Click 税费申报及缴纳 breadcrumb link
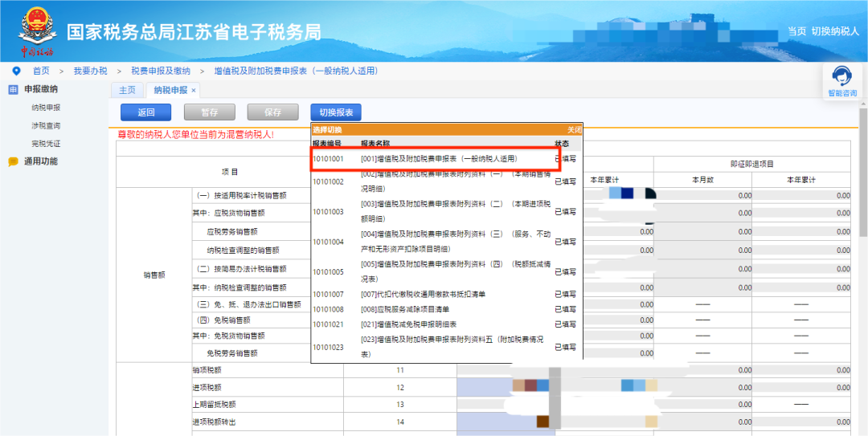Screen dimensions: 868x436 click(x=161, y=71)
